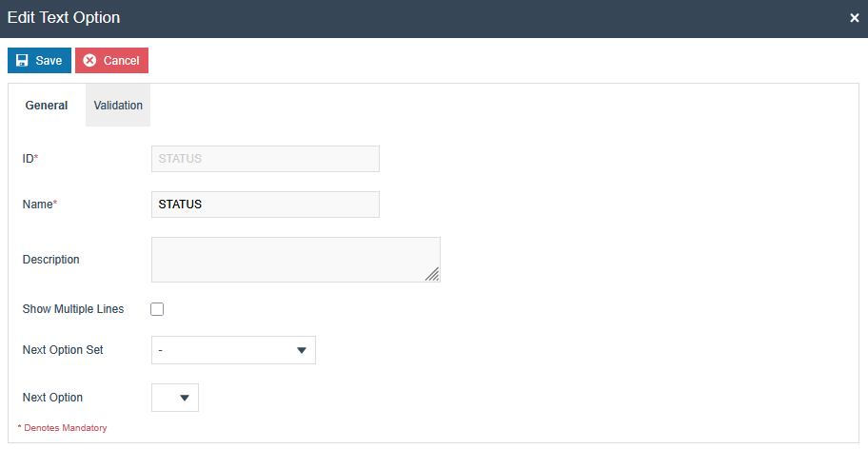868x449 pixels.
Task: Close the Edit Text Option dialog
Action: [x=854, y=18]
